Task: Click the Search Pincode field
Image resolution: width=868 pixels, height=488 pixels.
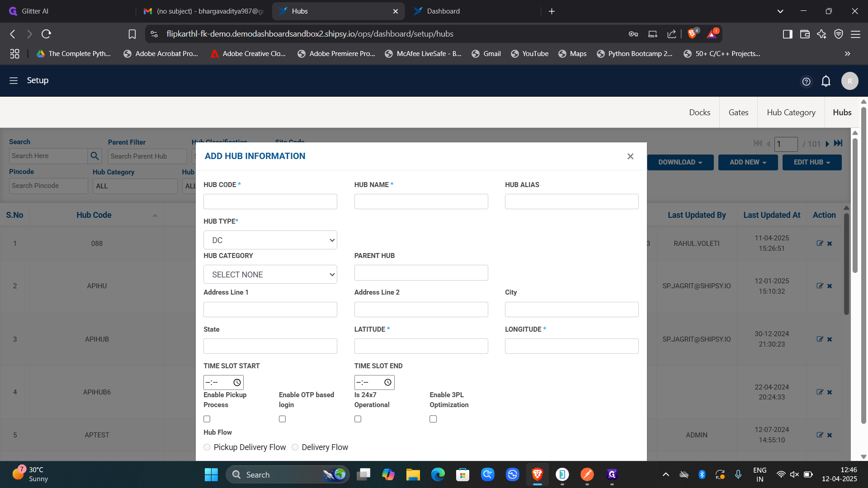Action: coord(48,186)
